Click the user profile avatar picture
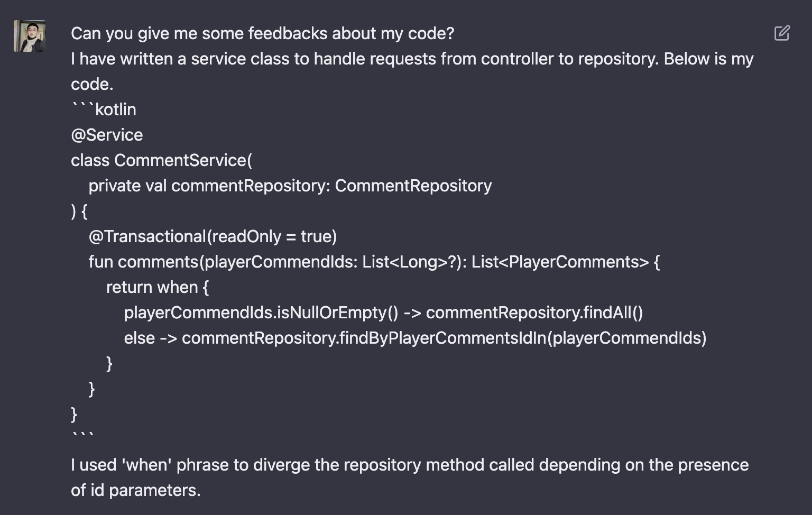The width and height of the screenshot is (812, 515). click(x=30, y=36)
